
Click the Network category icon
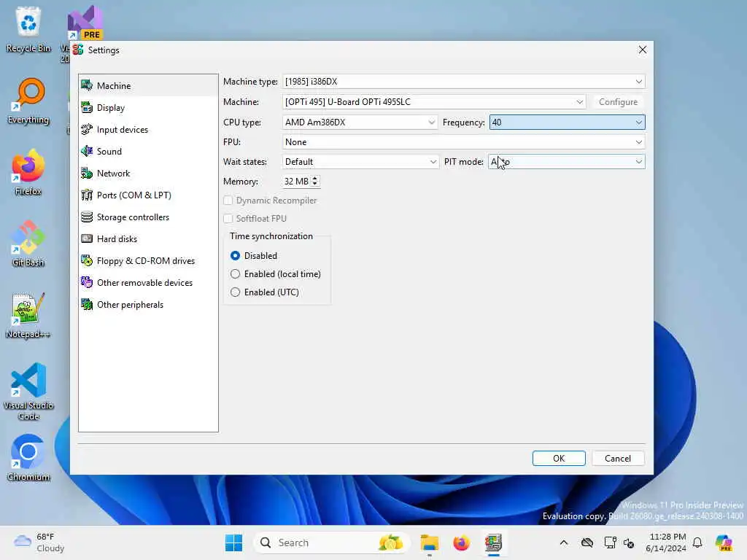pyautogui.click(x=87, y=174)
